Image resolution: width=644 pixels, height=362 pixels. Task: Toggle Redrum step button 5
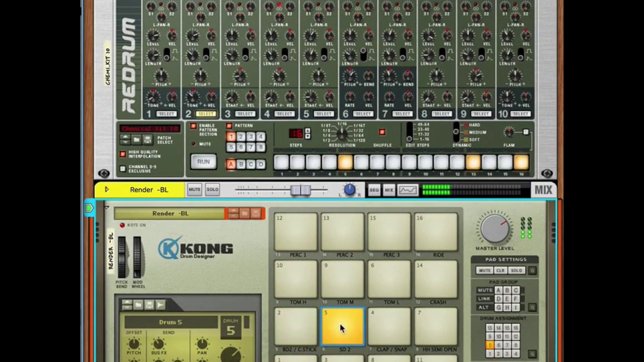pyautogui.click(x=345, y=162)
